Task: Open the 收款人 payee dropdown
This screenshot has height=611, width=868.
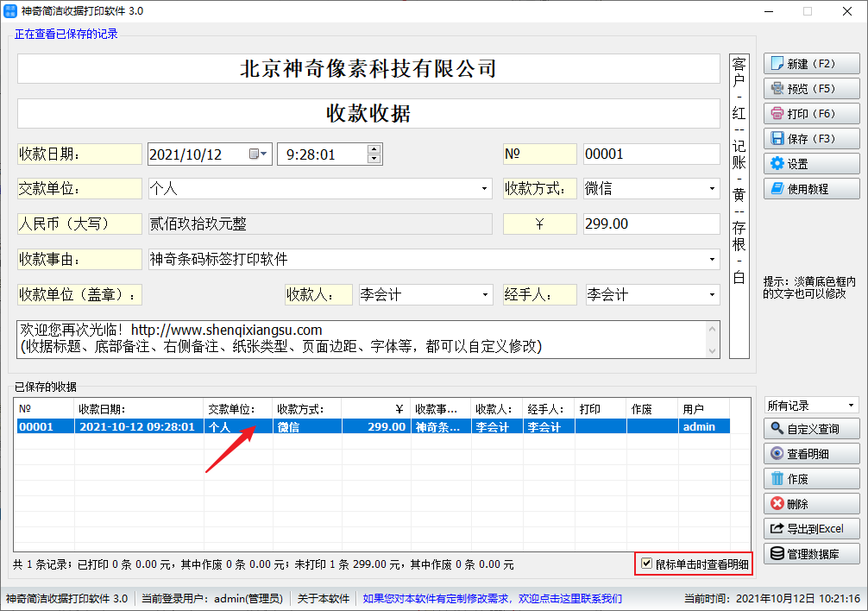Action: [485, 295]
